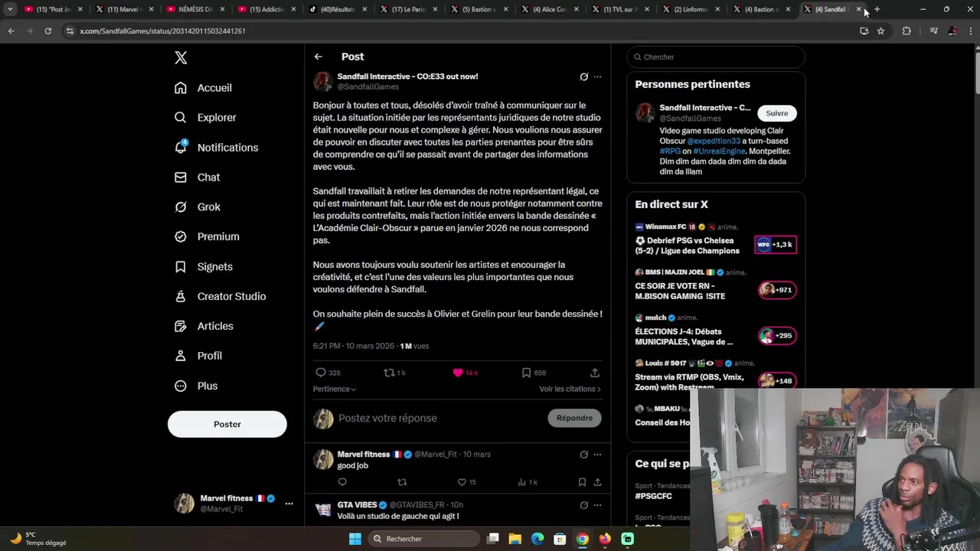Open Chat in the sidebar
980x551 pixels.
(197, 178)
